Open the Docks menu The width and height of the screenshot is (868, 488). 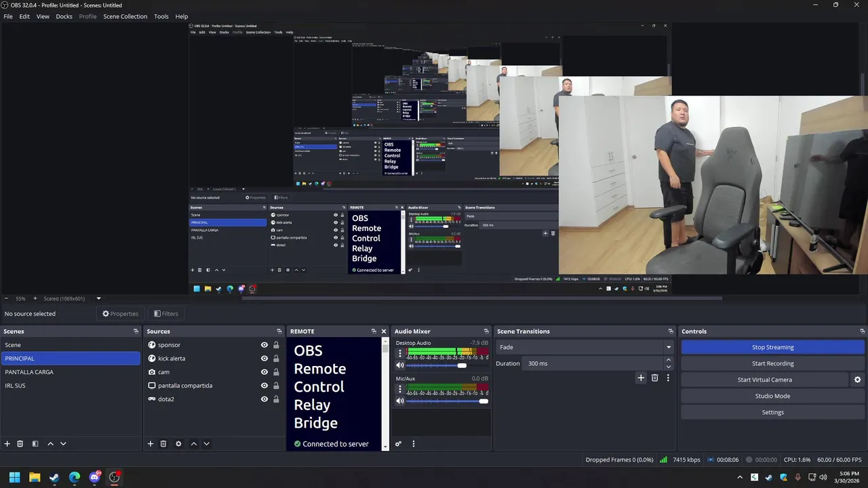point(64,16)
